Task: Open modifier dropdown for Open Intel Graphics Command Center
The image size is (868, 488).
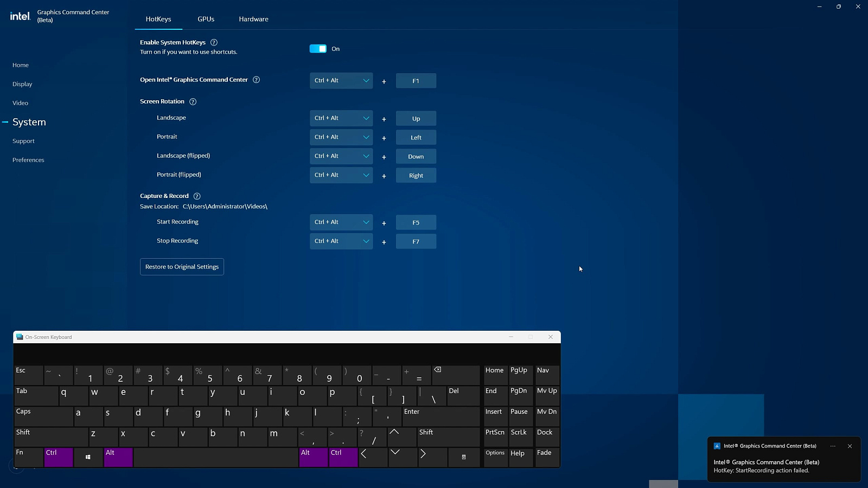Action: click(x=341, y=81)
